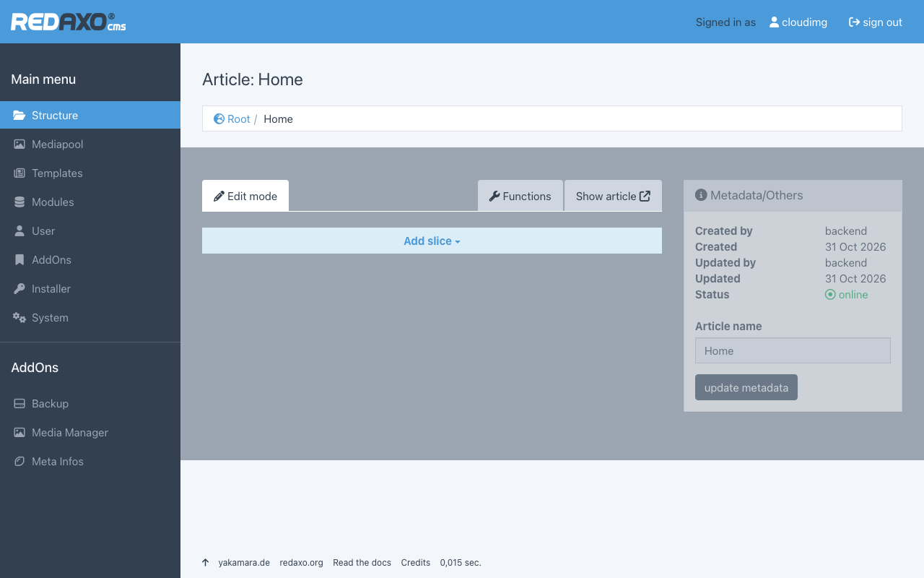924x578 pixels.
Task: Click the Modules database icon
Action: point(19,202)
